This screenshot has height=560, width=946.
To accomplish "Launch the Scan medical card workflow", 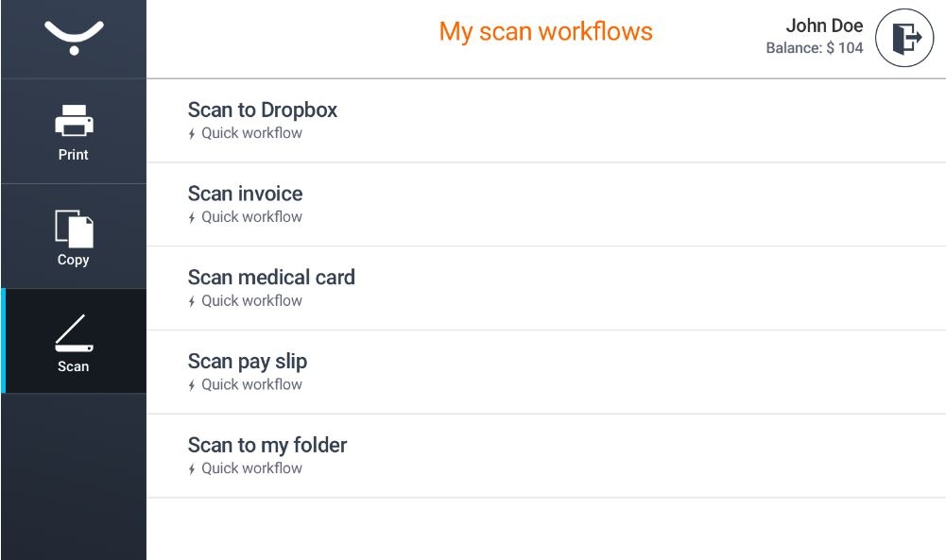I will click(x=271, y=278).
